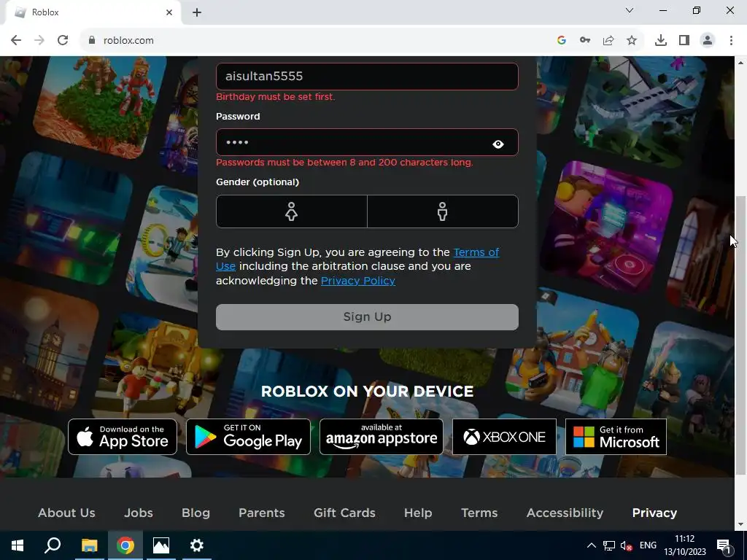Open the Parents footer link
The height and width of the screenshot is (560, 747).
262,513
